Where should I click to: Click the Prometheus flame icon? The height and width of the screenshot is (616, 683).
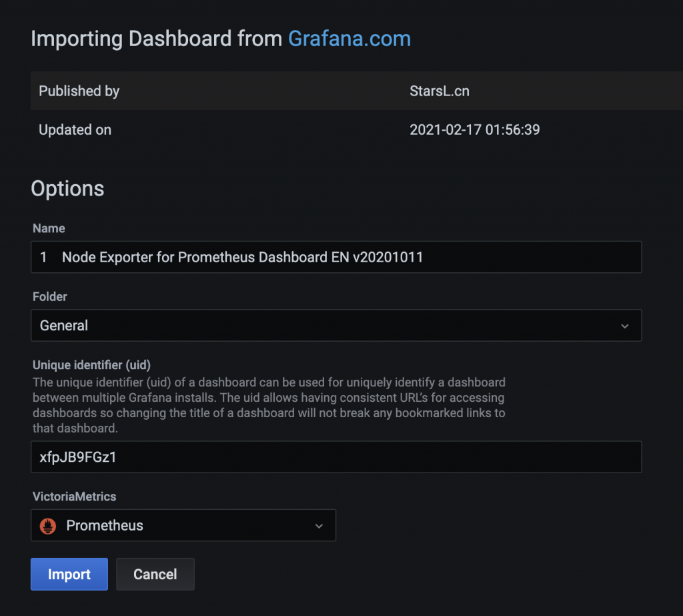pos(48,525)
